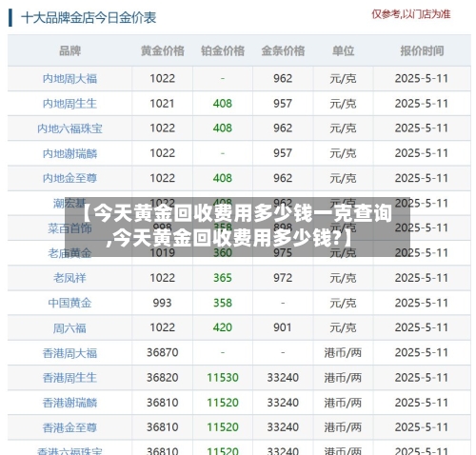Select platinum price 420 for 周六福
The width and height of the screenshot is (476, 455).
(x=223, y=327)
